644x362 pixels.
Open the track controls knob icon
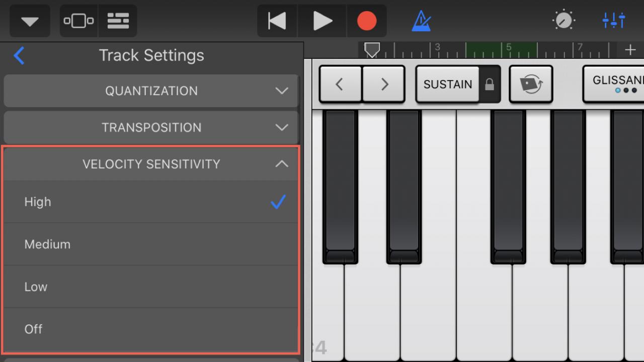(x=563, y=21)
